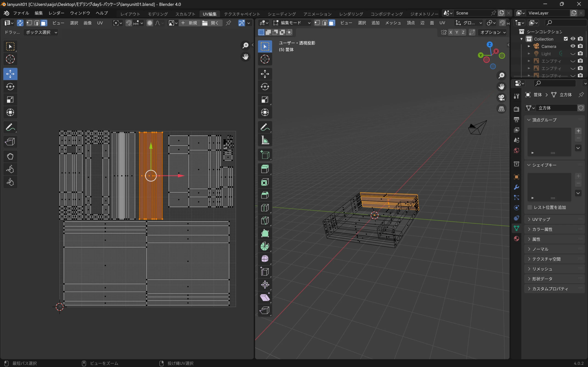Image resolution: width=588 pixels, height=367 pixels.
Task: Open the 編集モード mode dropdown
Action: coord(291,23)
